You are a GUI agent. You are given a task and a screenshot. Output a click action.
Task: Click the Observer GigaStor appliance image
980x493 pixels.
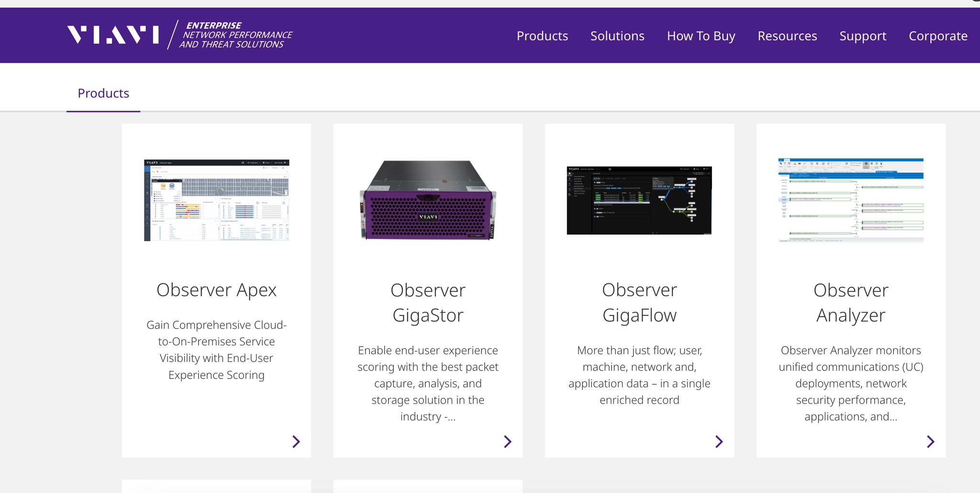click(428, 200)
